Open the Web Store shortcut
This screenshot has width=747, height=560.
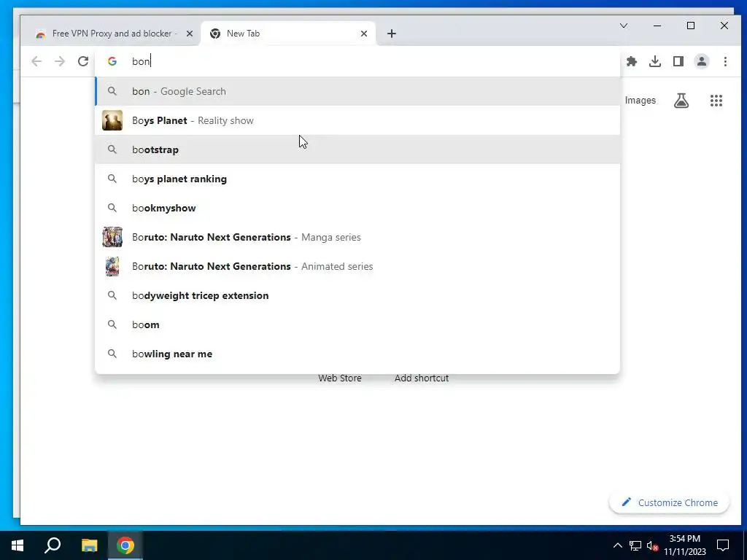[x=340, y=378]
